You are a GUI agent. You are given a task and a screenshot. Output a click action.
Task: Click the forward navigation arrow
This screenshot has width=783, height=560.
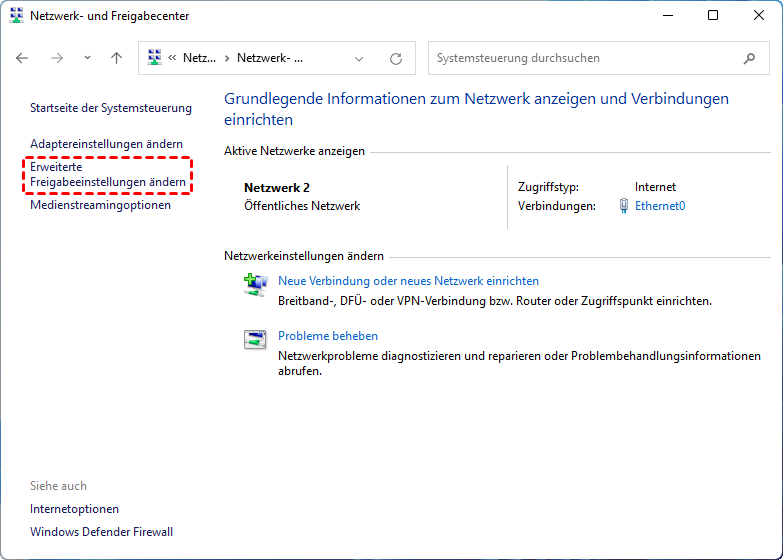tap(57, 58)
